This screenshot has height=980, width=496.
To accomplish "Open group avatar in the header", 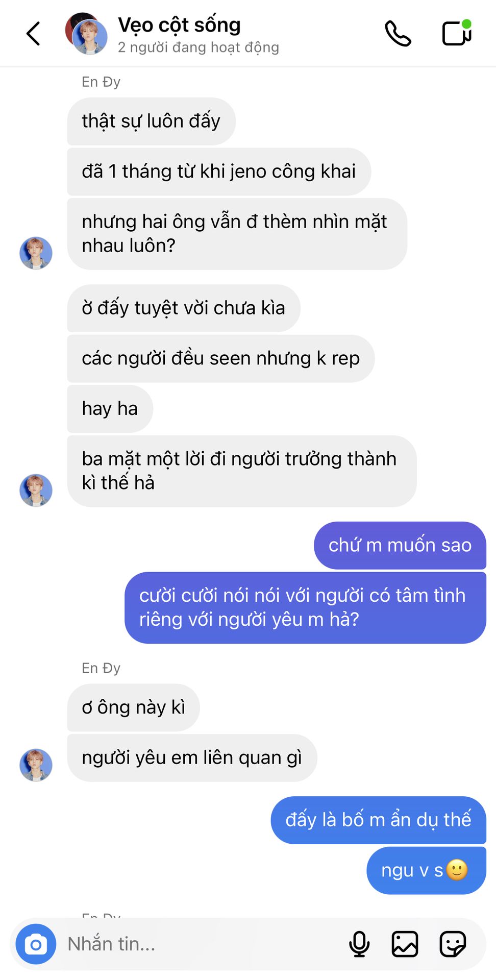I will (86, 34).
